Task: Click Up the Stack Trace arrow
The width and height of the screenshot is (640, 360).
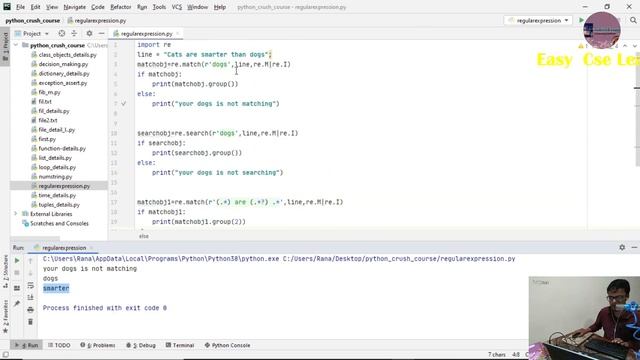Action: (31, 261)
